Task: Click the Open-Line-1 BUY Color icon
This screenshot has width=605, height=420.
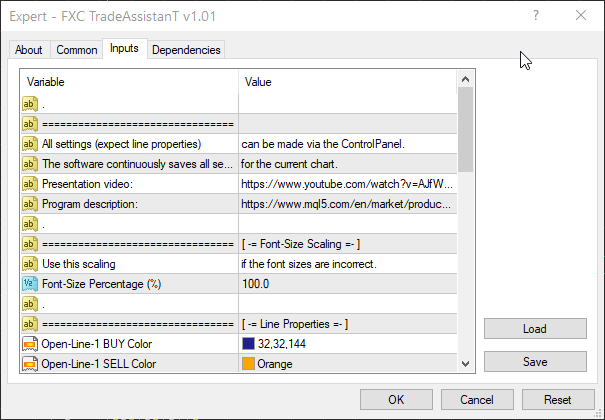Action: pos(29,344)
